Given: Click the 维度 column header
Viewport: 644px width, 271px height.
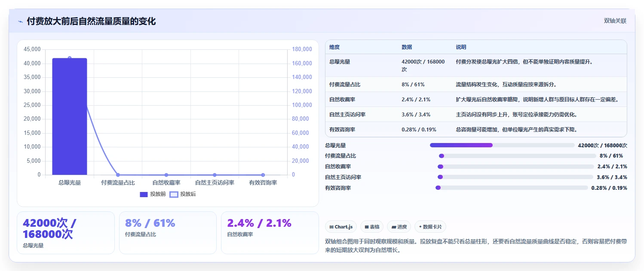Looking at the screenshot, I should click(x=334, y=47).
